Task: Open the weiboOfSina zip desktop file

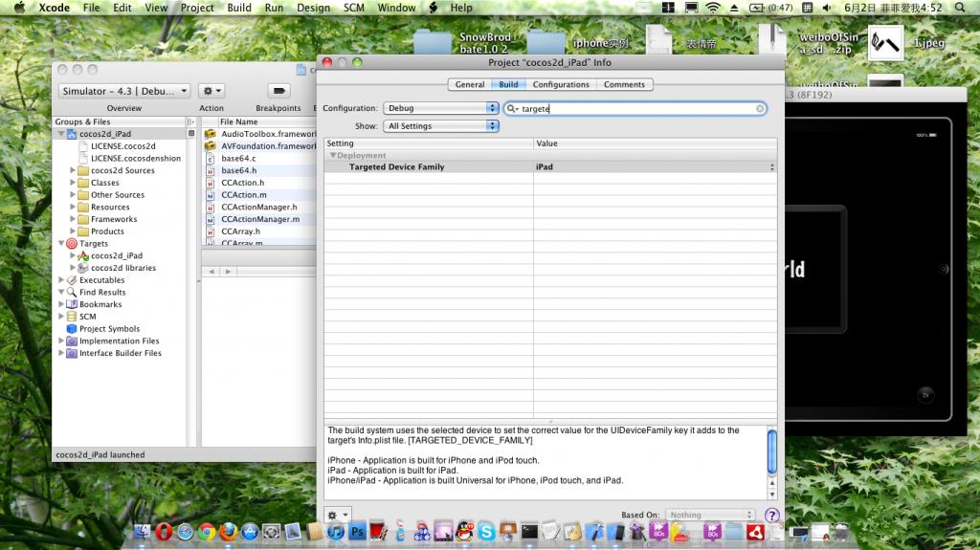Action: (x=772, y=40)
